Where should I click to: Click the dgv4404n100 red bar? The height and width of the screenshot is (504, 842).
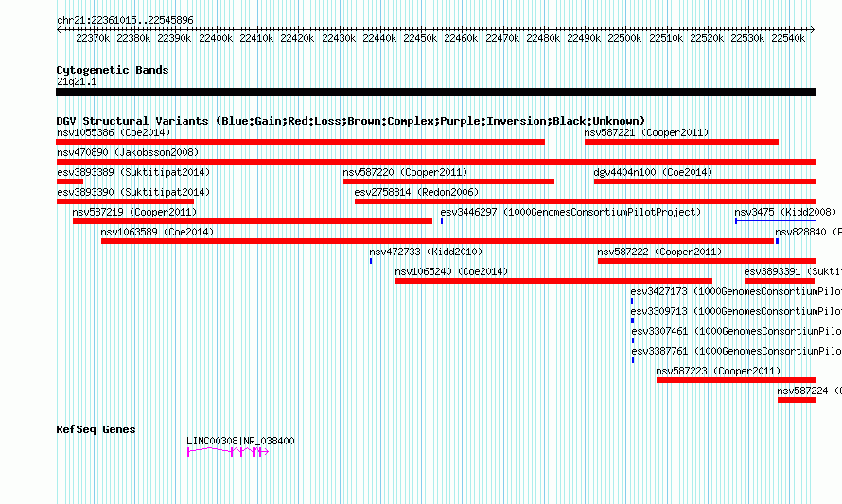(705, 182)
